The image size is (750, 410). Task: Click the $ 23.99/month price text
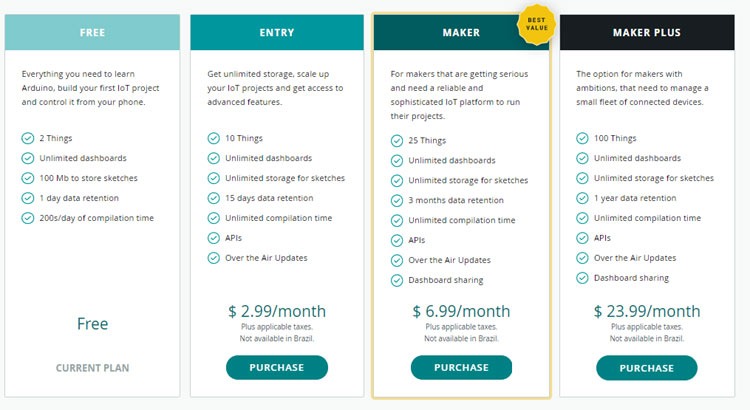tap(647, 311)
